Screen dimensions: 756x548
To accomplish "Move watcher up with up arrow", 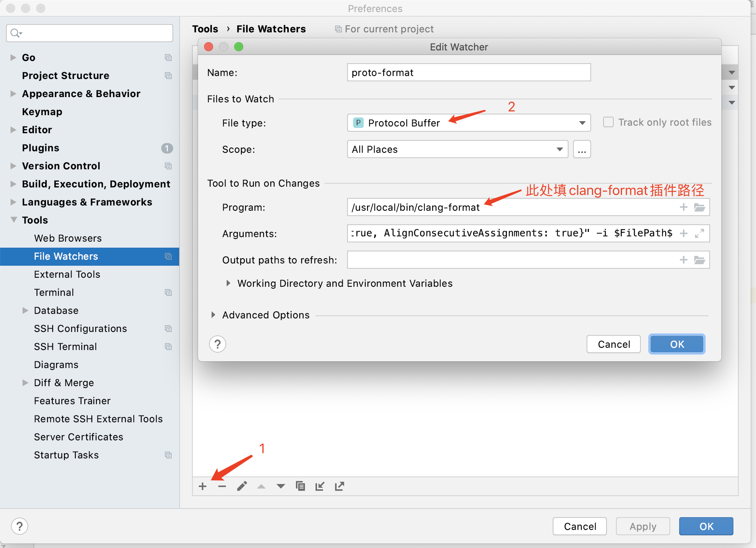I will pos(261,486).
